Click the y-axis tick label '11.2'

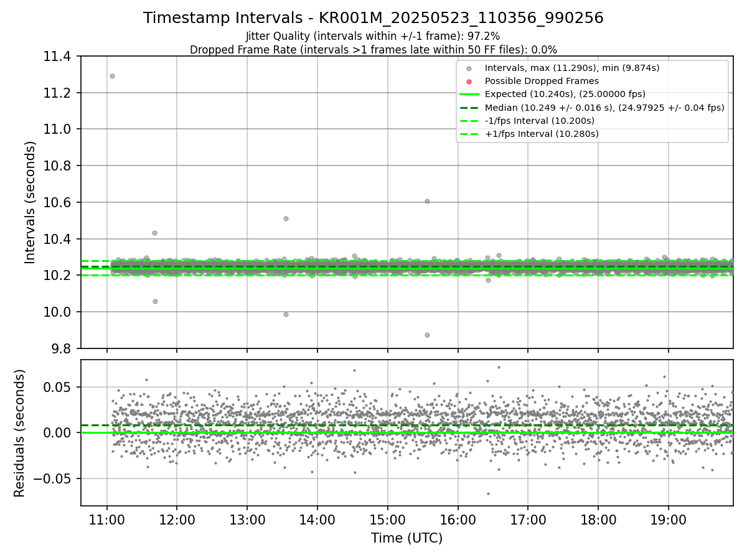57,93
